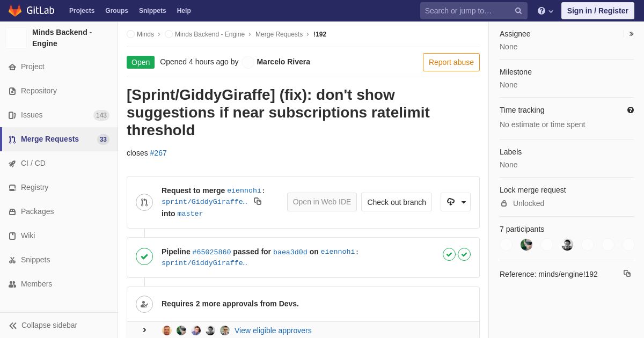Click the first pipeline stage check icon

coord(449,254)
